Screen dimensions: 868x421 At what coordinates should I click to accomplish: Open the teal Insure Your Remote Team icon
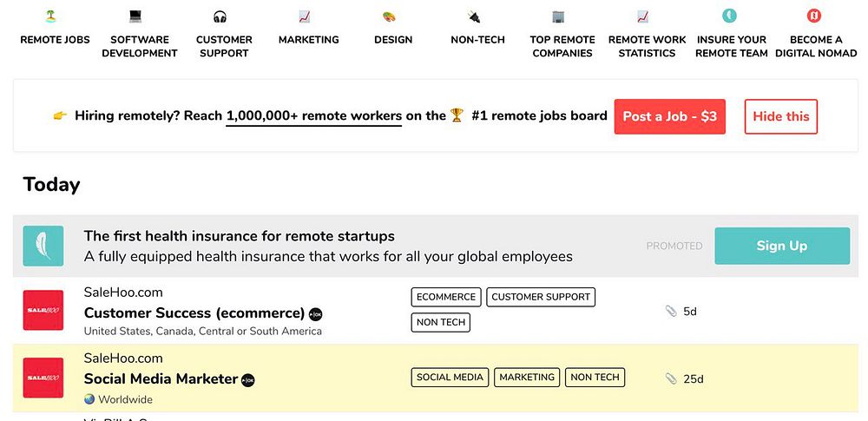point(729,16)
